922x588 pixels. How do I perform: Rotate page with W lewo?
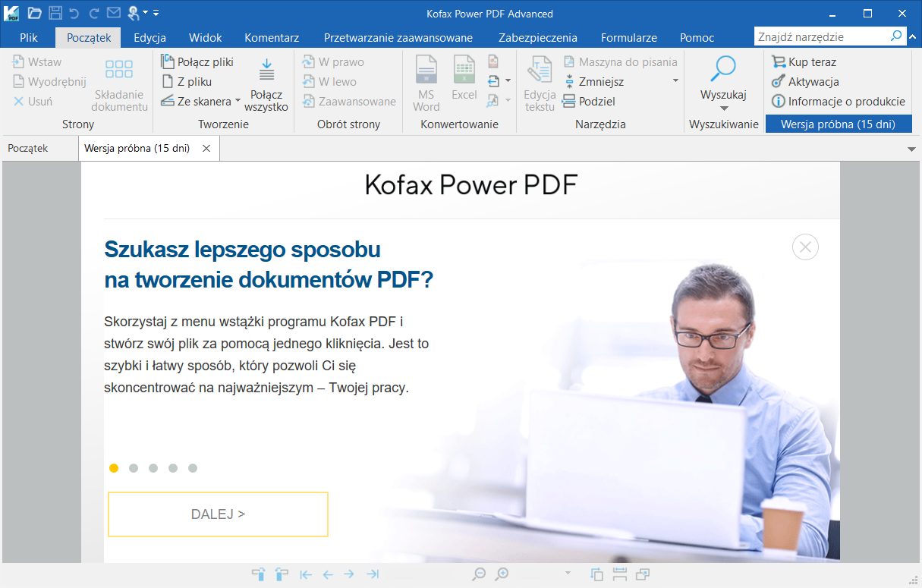329,82
